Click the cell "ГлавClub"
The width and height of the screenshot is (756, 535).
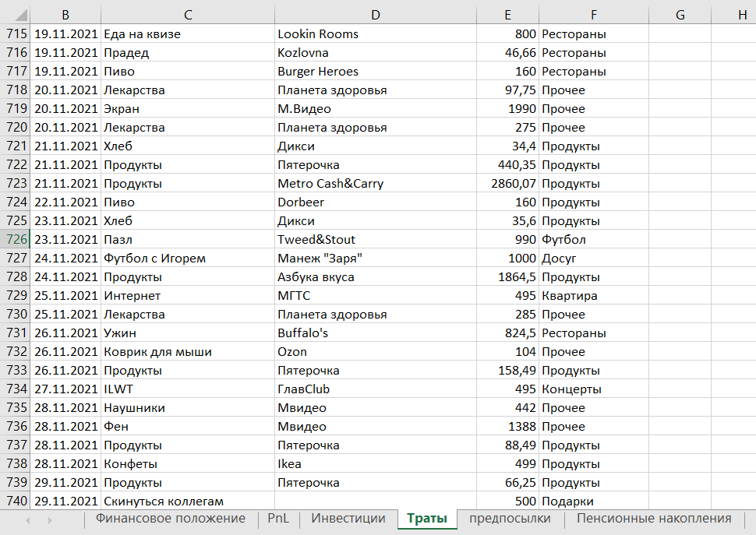click(x=376, y=389)
